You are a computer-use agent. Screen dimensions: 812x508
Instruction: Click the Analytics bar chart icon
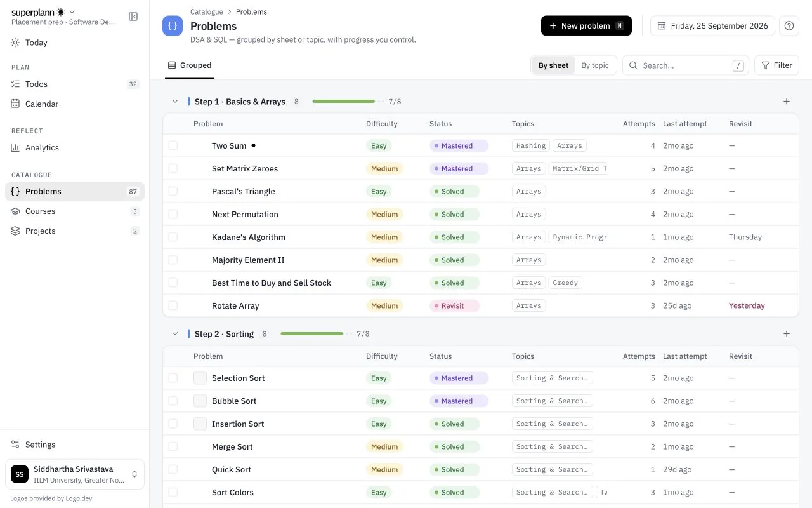point(15,147)
